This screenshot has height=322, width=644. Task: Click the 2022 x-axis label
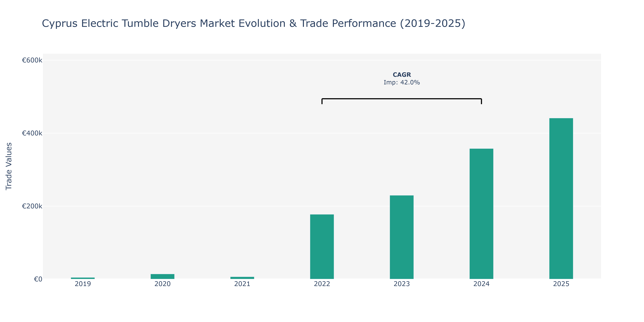pos(322,284)
